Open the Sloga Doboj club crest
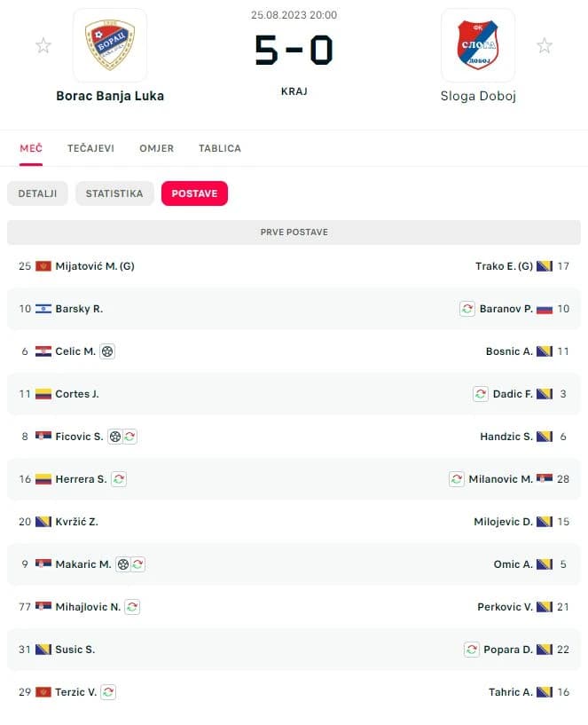 pyautogui.click(x=478, y=45)
